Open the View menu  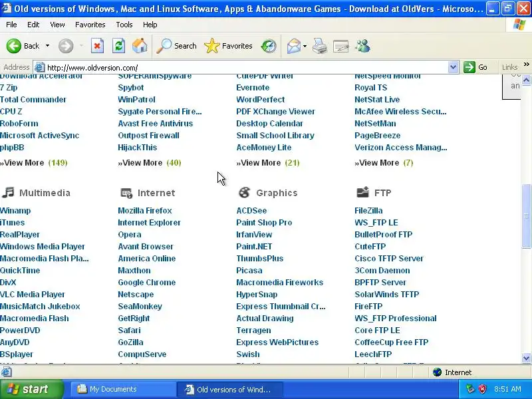(57, 25)
